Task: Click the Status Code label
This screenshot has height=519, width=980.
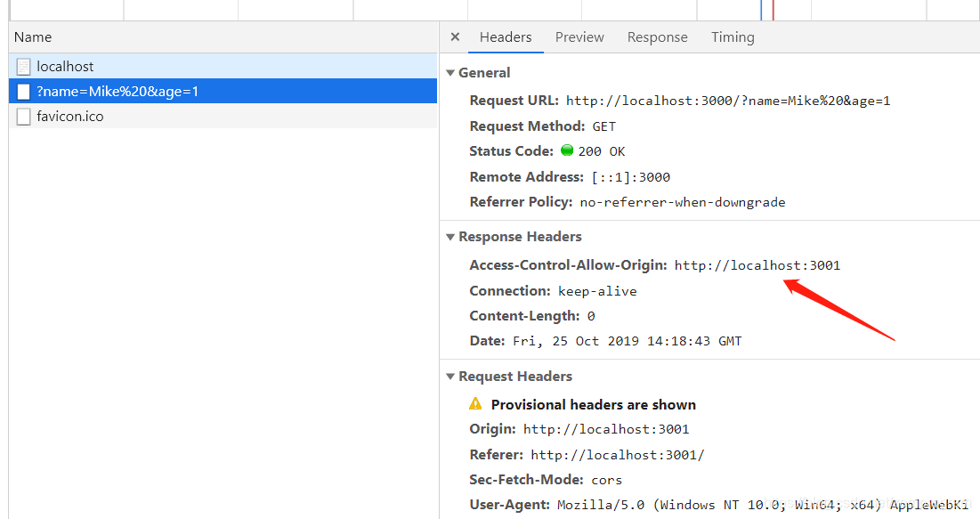Action: (x=511, y=151)
